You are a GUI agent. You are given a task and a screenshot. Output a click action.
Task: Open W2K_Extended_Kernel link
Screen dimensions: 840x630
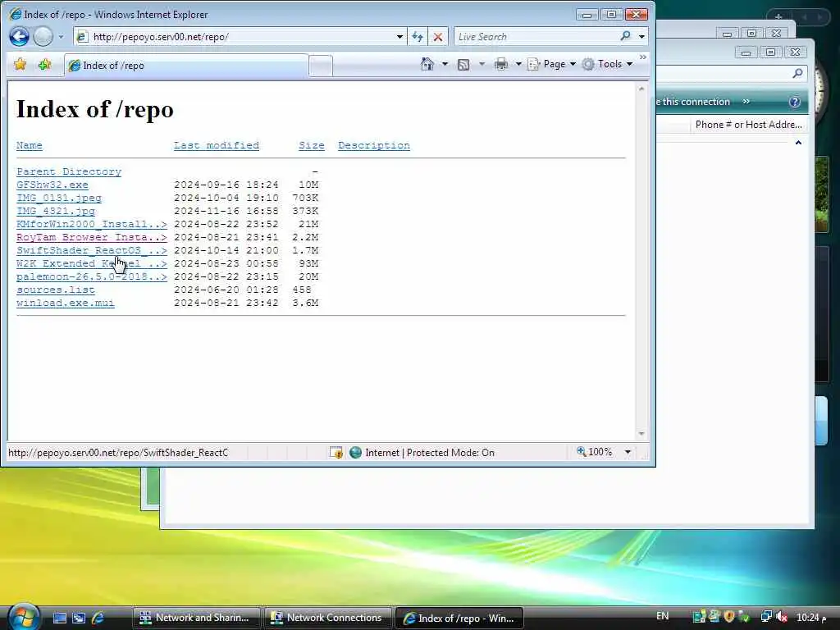(92, 263)
